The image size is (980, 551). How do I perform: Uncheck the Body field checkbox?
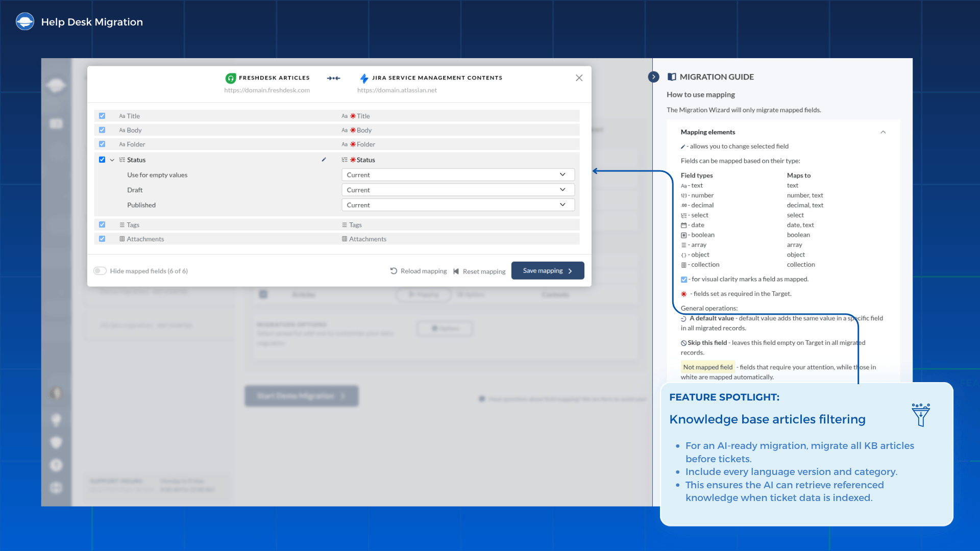point(102,130)
